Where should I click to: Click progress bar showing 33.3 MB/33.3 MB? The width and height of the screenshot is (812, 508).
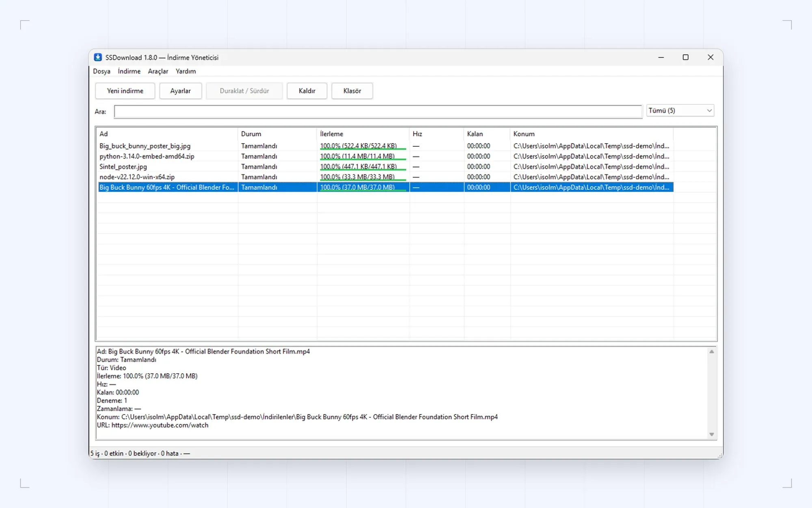363,177
